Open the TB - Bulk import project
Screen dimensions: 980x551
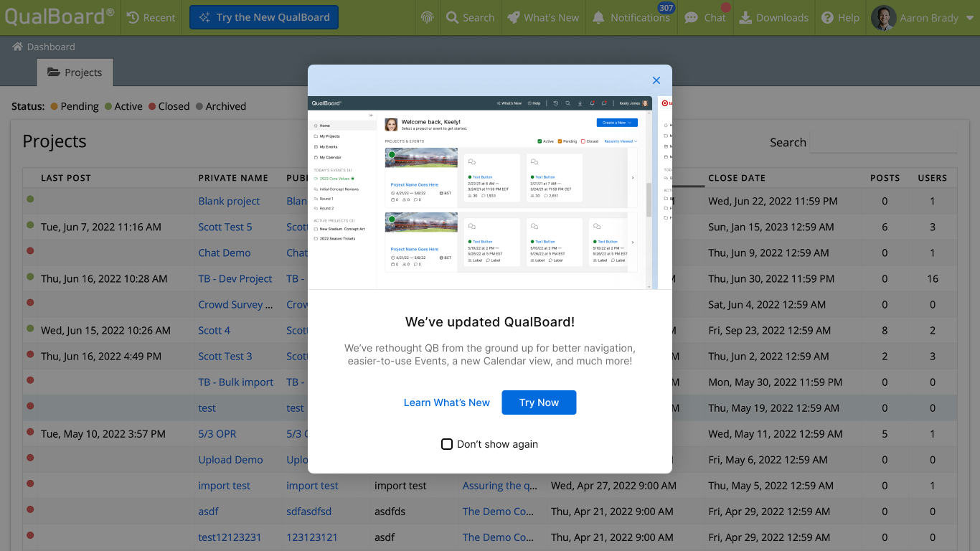pos(236,382)
